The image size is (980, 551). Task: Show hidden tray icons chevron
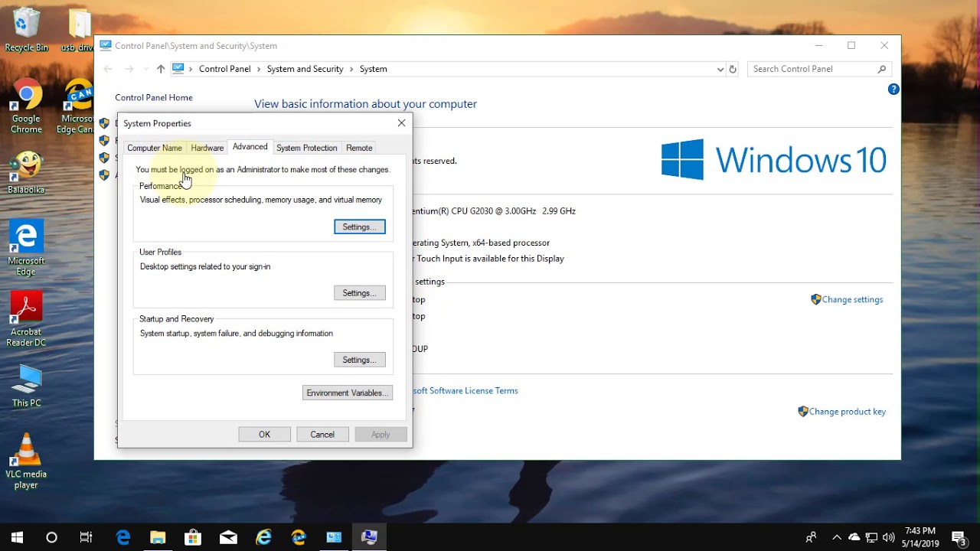point(837,537)
